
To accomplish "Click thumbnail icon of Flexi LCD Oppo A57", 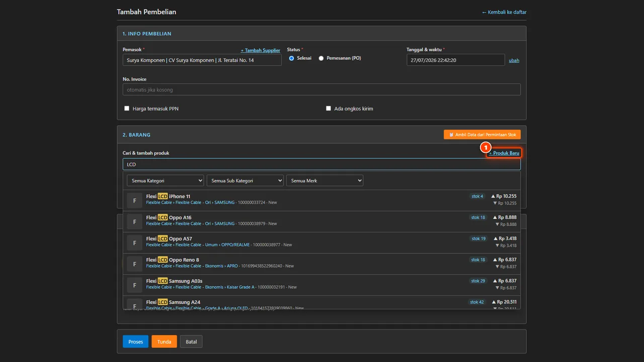I will 134,242.
